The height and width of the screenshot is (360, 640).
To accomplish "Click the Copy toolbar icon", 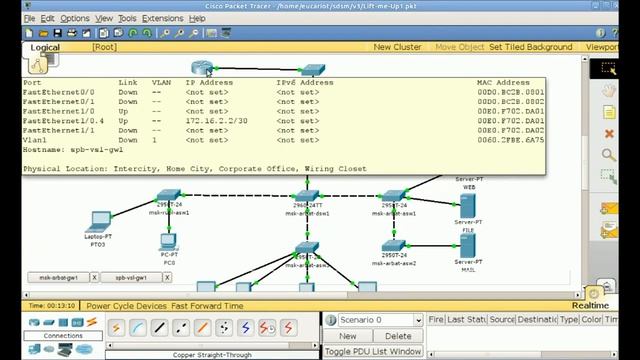I will coord(104,33).
